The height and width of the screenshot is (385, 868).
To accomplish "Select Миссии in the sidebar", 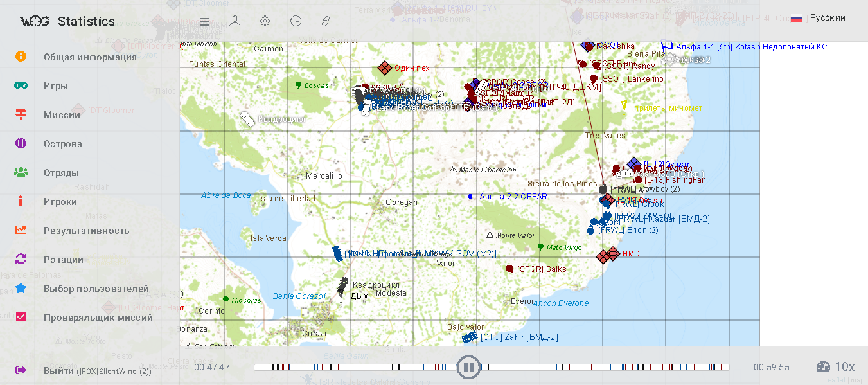I will [62, 115].
